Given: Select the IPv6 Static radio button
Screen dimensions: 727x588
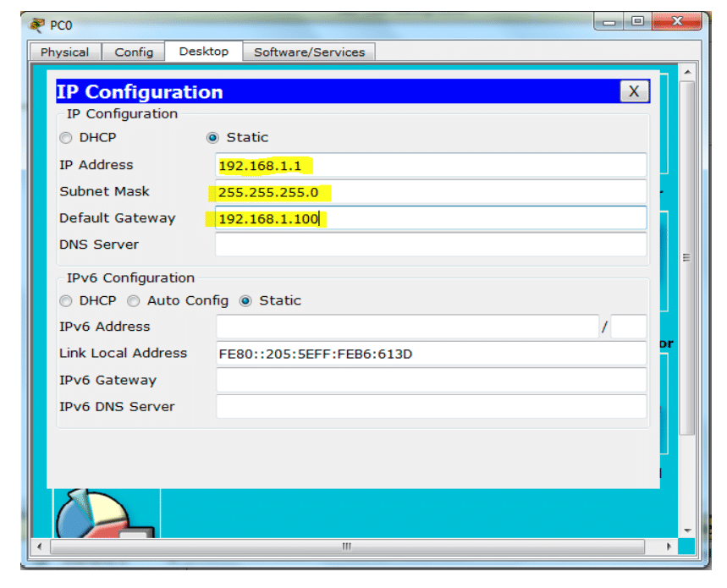Looking at the screenshot, I should coord(245,300).
